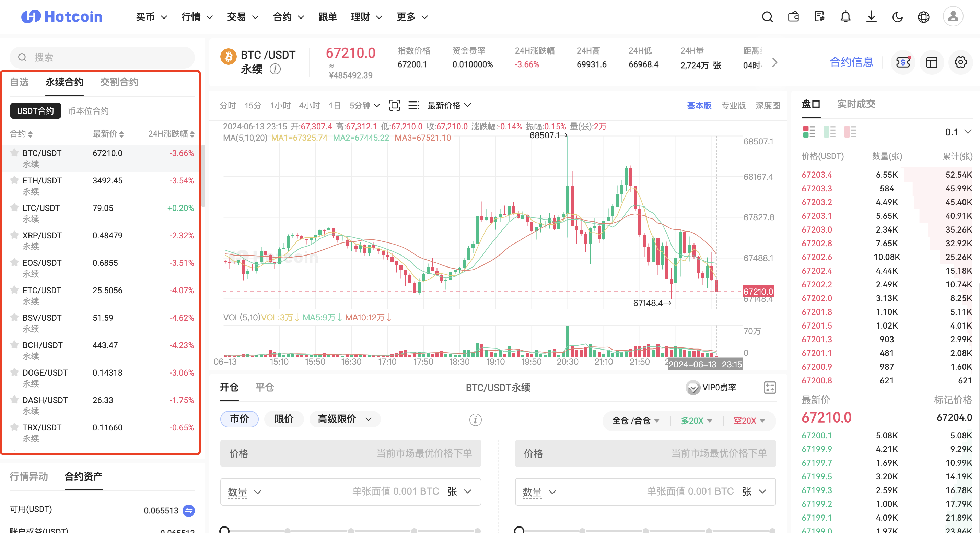
Task: Click the search magnifier icon in header
Action: pos(767,17)
